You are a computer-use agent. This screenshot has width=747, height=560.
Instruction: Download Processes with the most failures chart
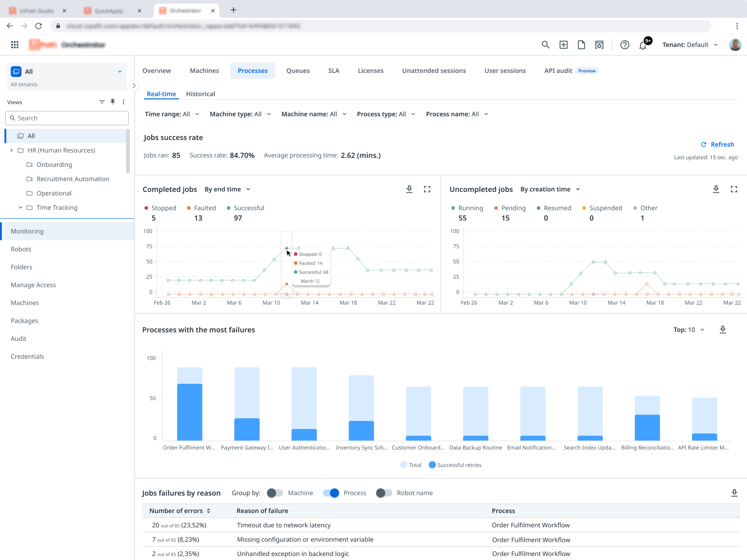[723, 330]
